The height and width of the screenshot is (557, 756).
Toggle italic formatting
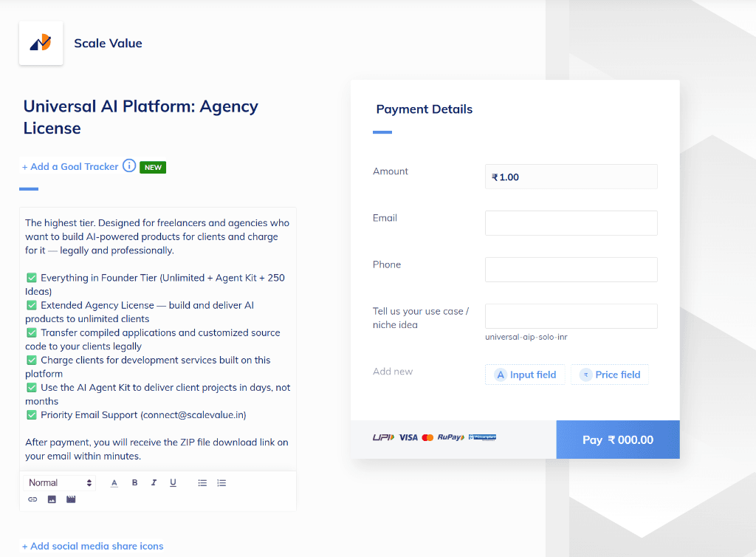(x=154, y=482)
